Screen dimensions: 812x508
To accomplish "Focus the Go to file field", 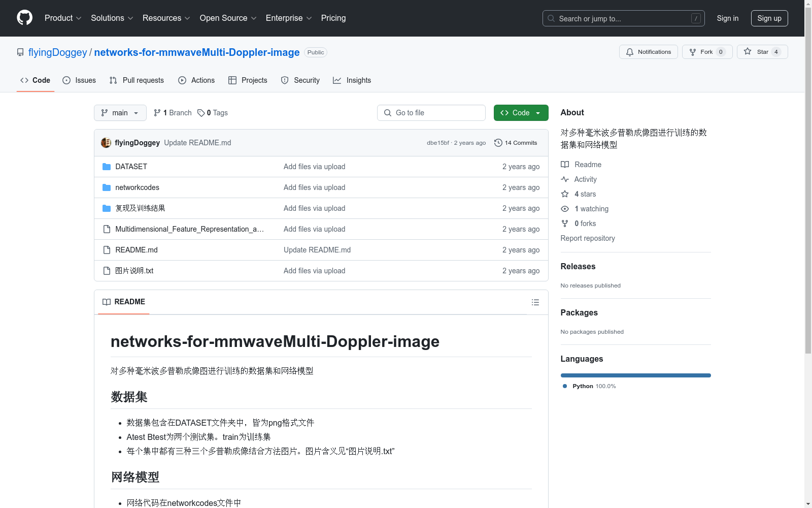I will click(431, 113).
